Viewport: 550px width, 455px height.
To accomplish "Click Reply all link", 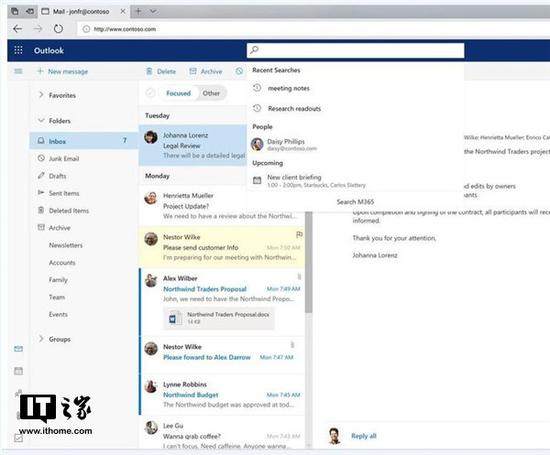I will coord(364,436).
